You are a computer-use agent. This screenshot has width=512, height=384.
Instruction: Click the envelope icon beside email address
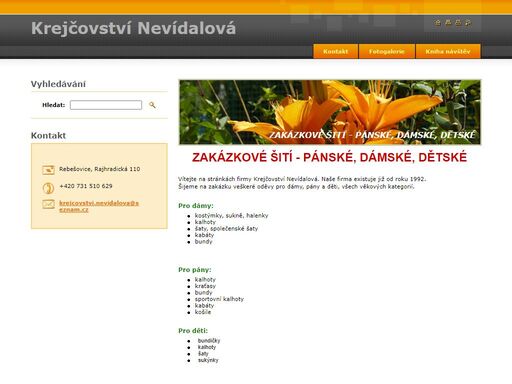[48, 204]
